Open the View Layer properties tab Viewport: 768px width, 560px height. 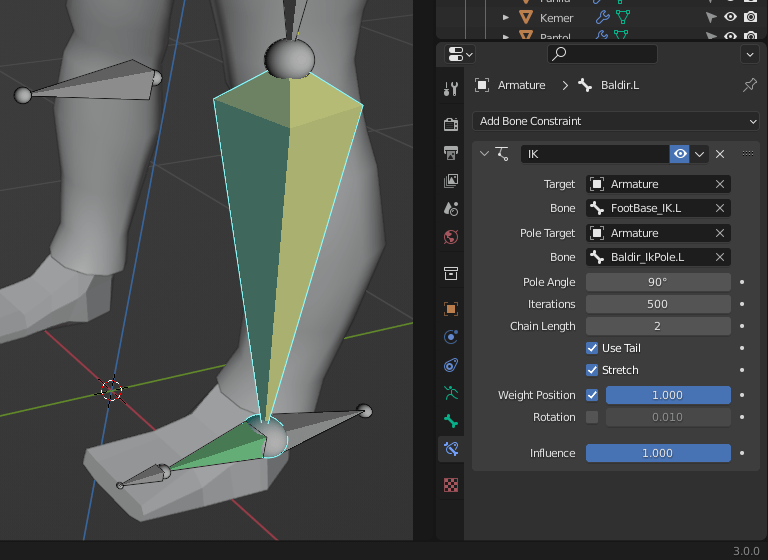click(451, 181)
